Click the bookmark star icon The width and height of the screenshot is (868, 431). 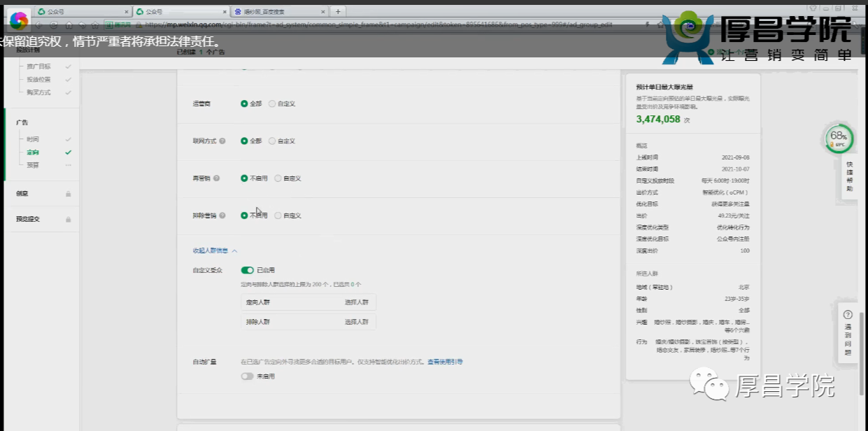(94, 24)
